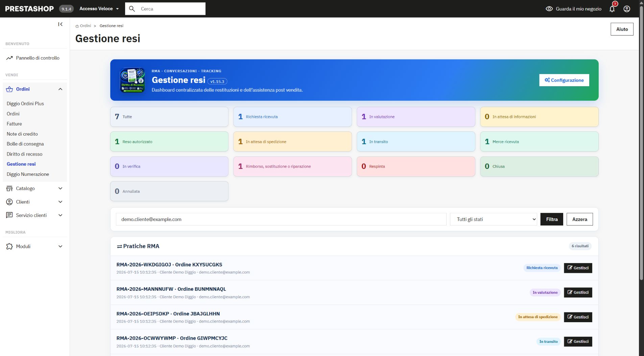Click the Moduli puzzle icon
Viewport: 644px width, 356px height.
[x=9, y=246]
